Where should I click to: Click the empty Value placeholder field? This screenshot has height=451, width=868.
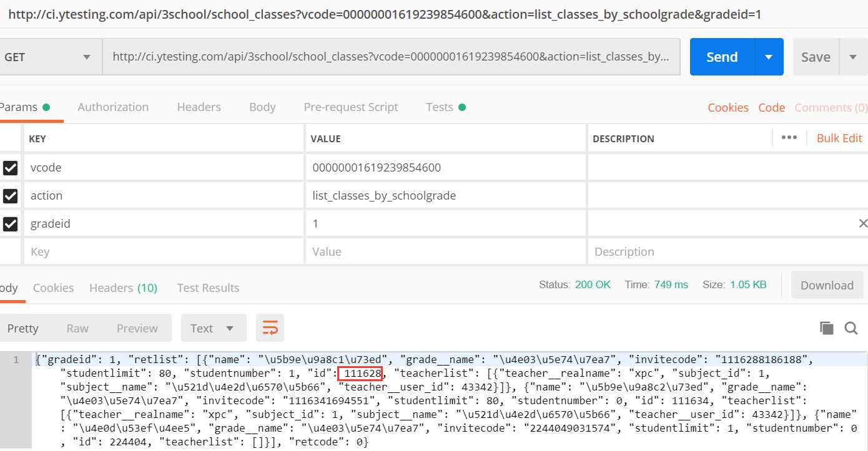click(x=446, y=251)
